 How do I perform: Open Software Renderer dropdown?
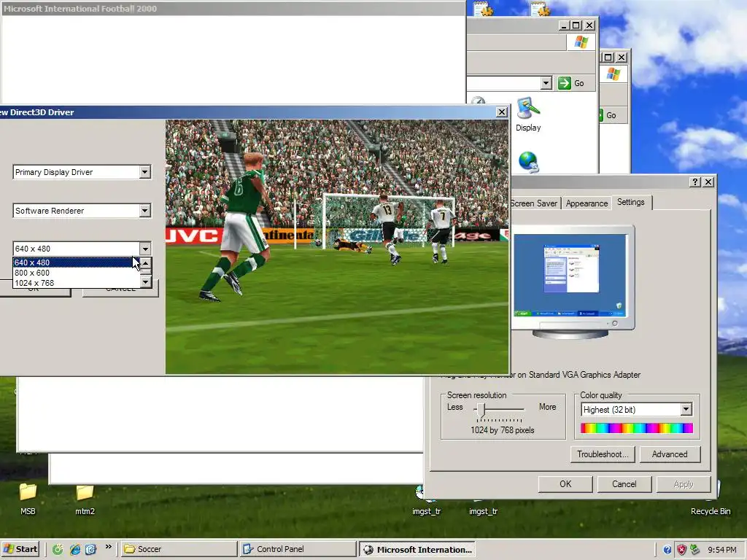(x=145, y=211)
